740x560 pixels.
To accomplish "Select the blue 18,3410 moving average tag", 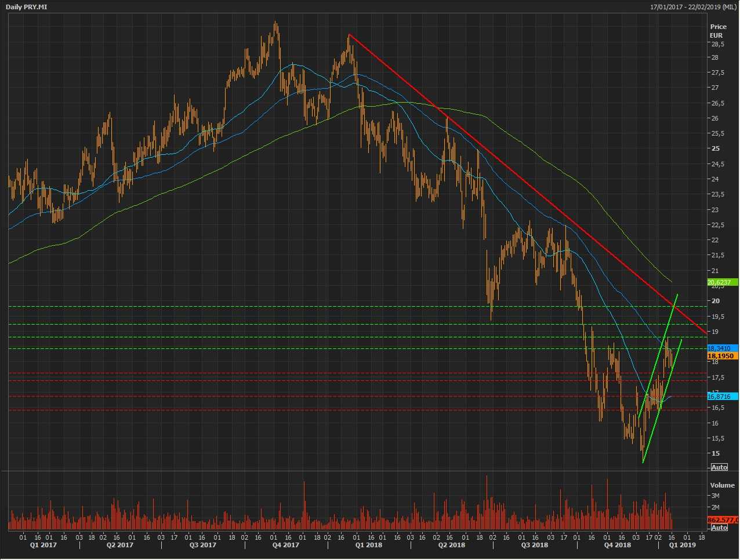I will pos(723,348).
